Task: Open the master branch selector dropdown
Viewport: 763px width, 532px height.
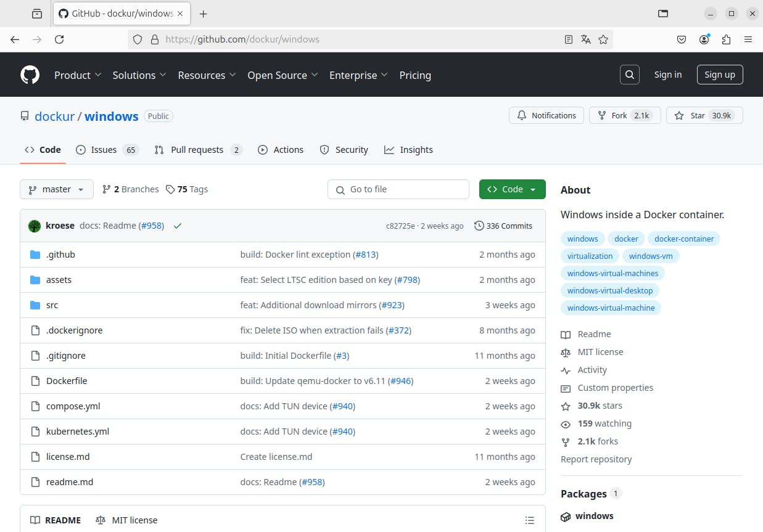Action: click(57, 189)
